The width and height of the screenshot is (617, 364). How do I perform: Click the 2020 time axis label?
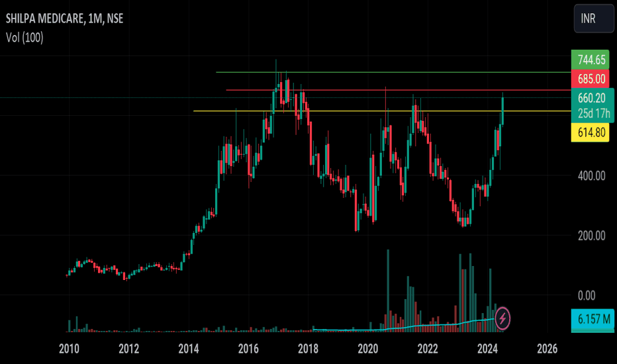(x=368, y=349)
